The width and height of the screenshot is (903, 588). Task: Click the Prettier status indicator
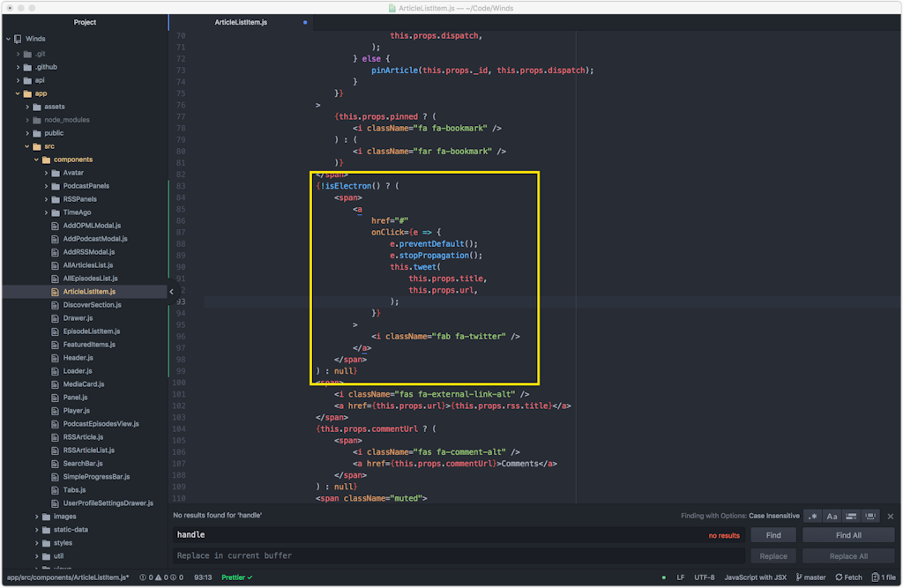click(236, 577)
